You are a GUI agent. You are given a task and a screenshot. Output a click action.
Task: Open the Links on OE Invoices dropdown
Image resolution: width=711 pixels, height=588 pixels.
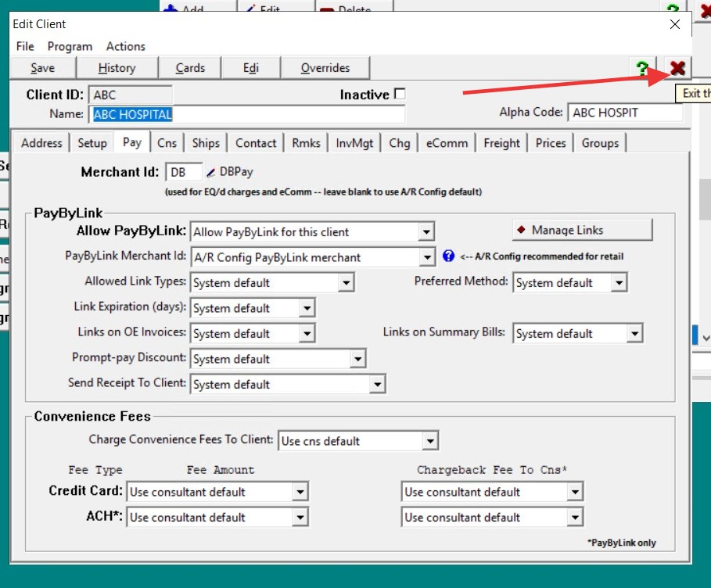pyautogui.click(x=307, y=333)
